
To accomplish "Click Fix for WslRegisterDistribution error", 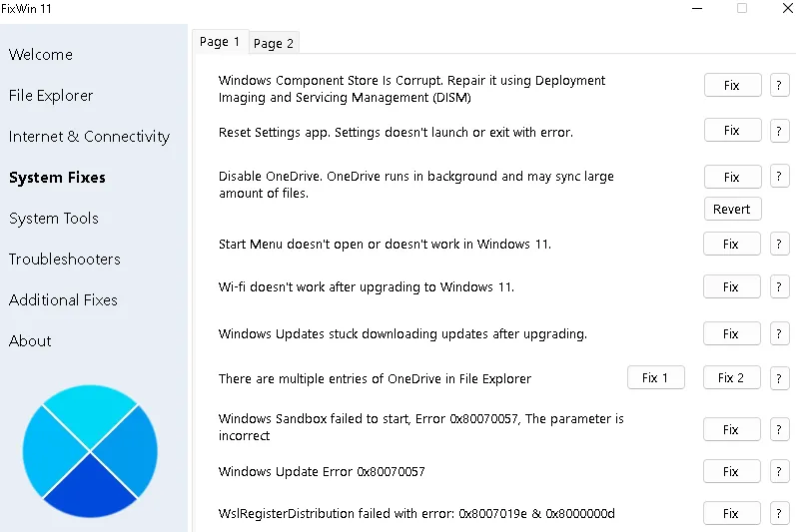I will pos(731,513).
